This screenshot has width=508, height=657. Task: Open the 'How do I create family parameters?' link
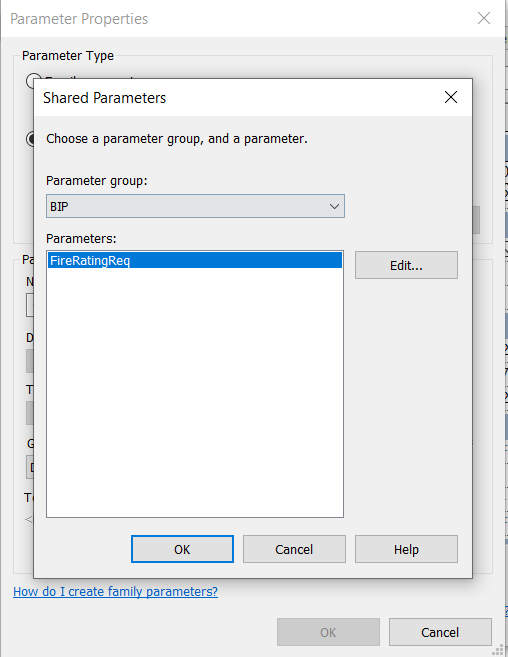coord(115,591)
